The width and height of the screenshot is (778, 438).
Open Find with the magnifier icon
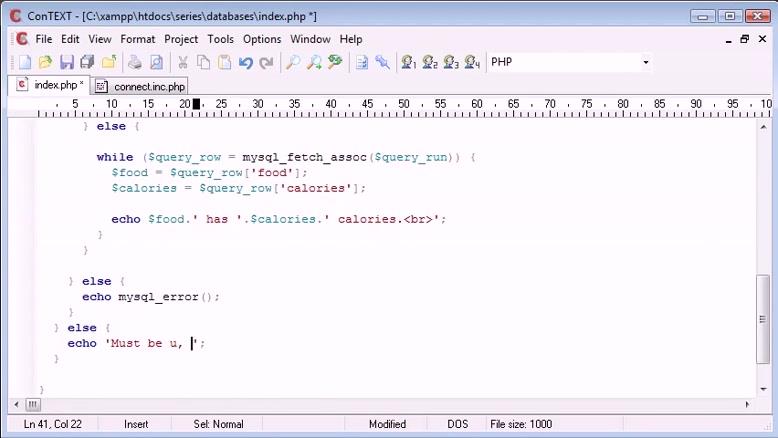tap(293, 62)
